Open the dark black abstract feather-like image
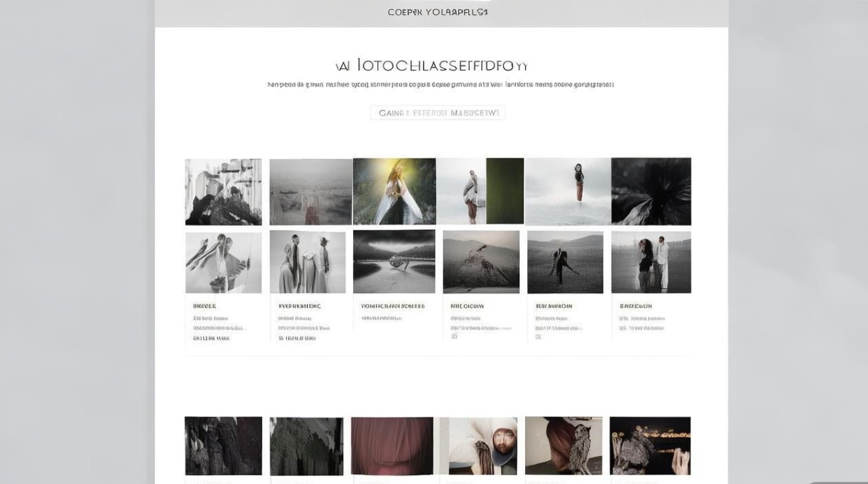Screen dimensions: 868x484 651,192
